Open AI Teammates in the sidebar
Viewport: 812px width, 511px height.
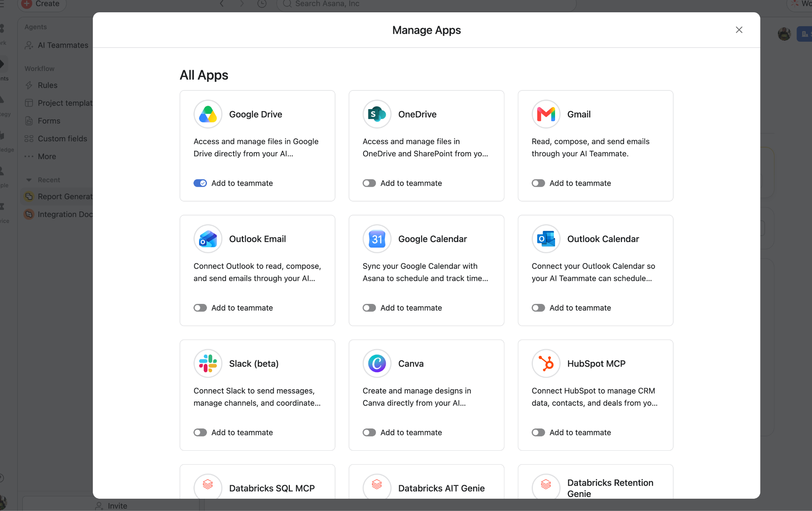point(57,45)
